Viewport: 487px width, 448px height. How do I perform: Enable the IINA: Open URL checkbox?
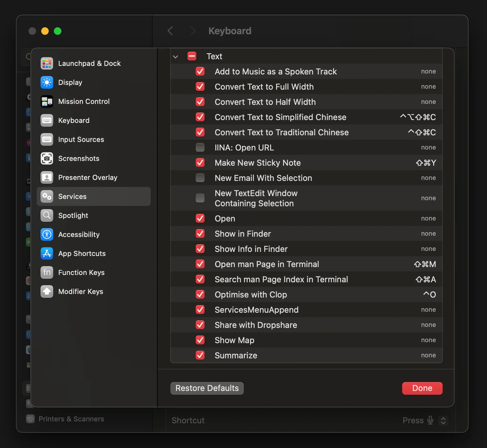point(200,148)
